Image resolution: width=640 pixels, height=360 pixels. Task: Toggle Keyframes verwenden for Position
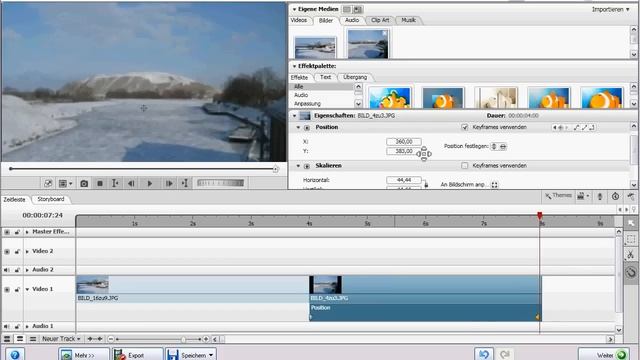tap(464, 127)
